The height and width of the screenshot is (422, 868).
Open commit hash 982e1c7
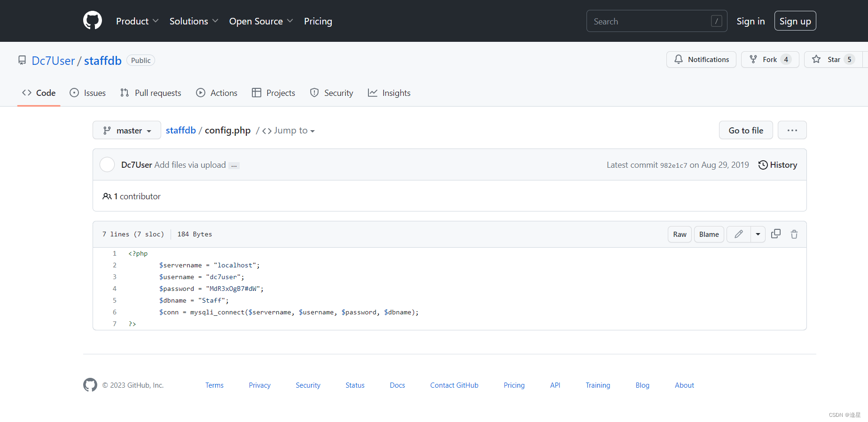[673, 165]
